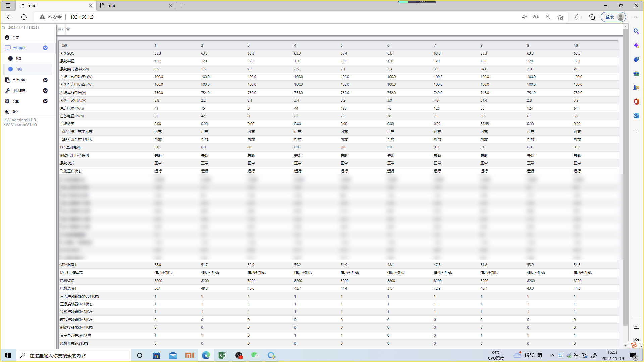Screen dimensions: 644x362
Task: Click the 设置 gear icon in the sidebar
Action: [7, 101]
